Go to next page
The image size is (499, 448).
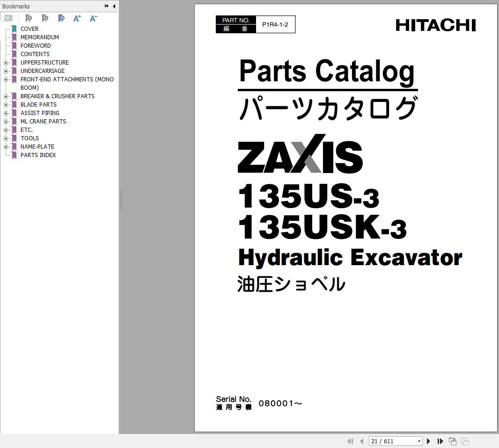pos(428,441)
